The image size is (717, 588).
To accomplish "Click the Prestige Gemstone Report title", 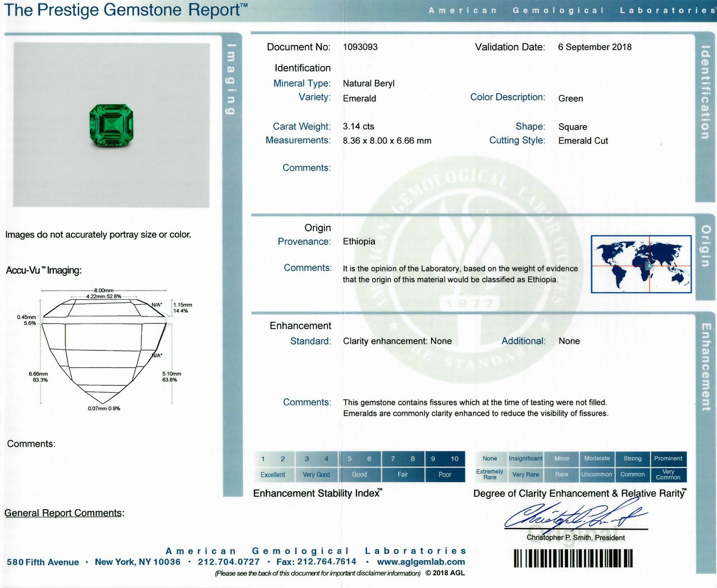I will [125, 10].
